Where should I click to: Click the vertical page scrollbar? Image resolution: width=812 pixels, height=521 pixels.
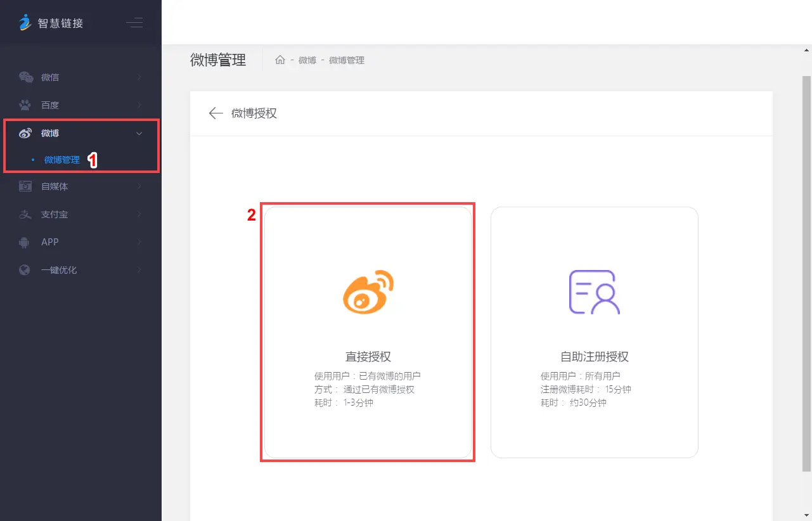pyautogui.click(x=806, y=273)
